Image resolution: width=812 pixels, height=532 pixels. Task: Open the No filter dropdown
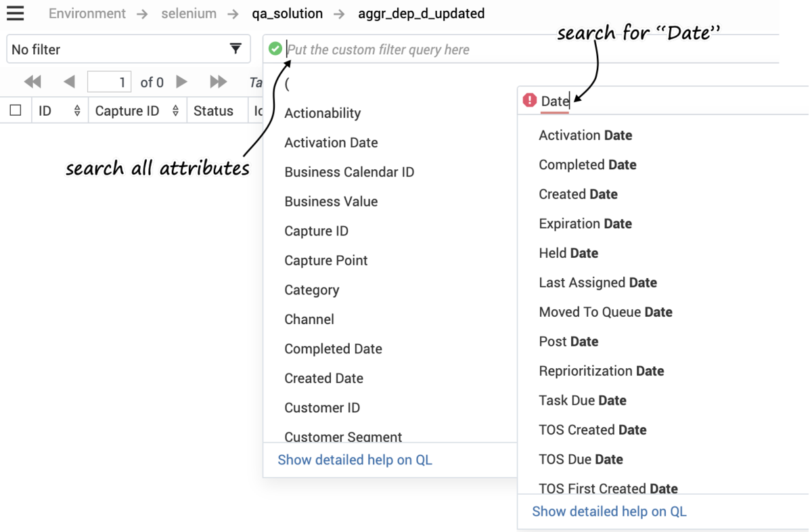click(128, 49)
